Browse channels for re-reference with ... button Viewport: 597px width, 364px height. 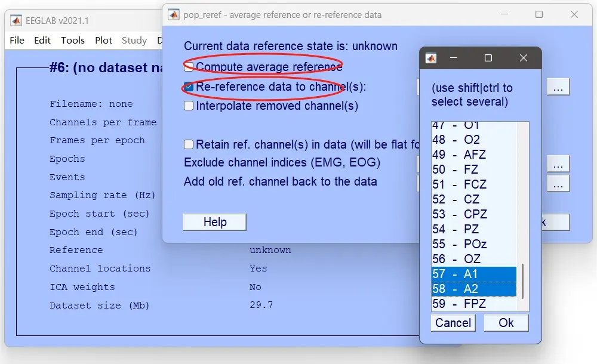(x=558, y=87)
